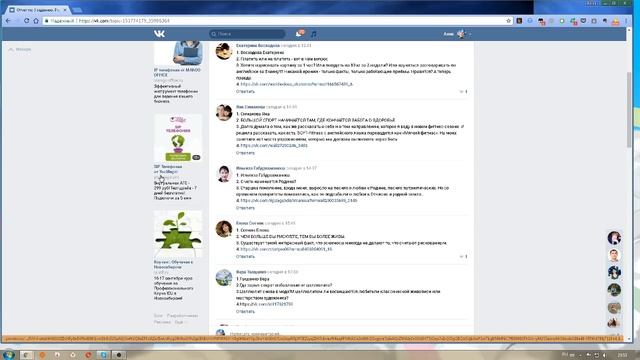
Task: Open Вера Гайдаенко avatar
Action: [224, 278]
